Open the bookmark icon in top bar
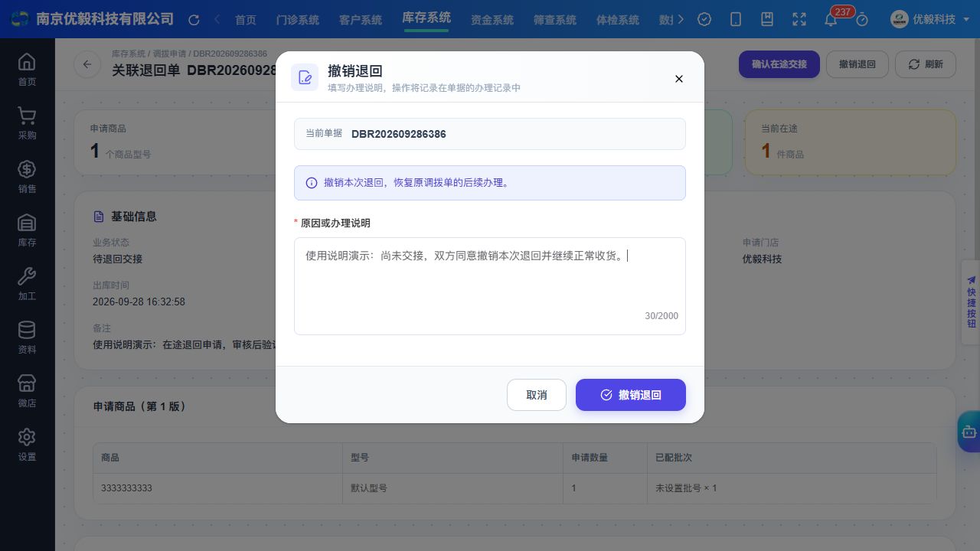The width and height of the screenshot is (980, 551). point(767,19)
